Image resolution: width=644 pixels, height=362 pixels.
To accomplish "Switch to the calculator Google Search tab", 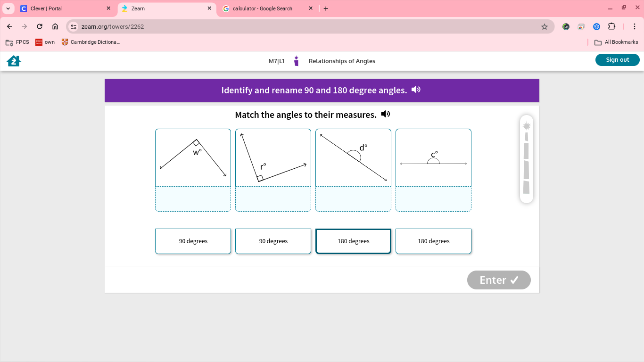I will (x=268, y=8).
